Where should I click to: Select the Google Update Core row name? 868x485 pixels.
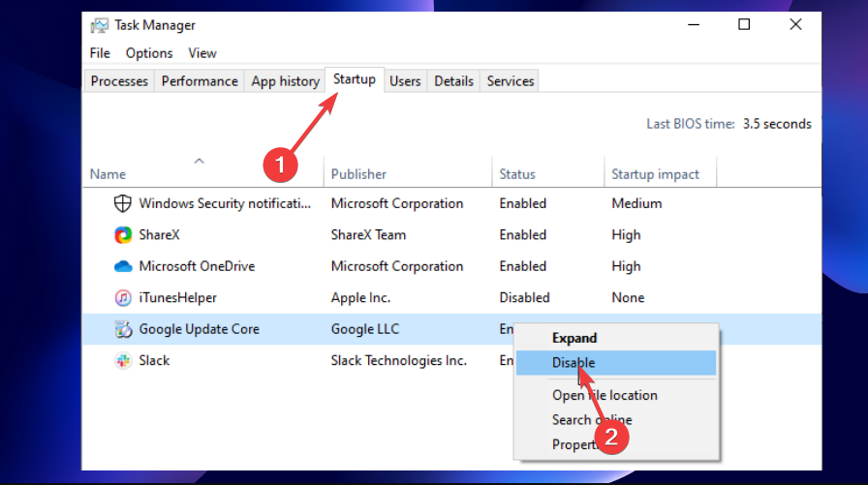pyautogui.click(x=200, y=329)
